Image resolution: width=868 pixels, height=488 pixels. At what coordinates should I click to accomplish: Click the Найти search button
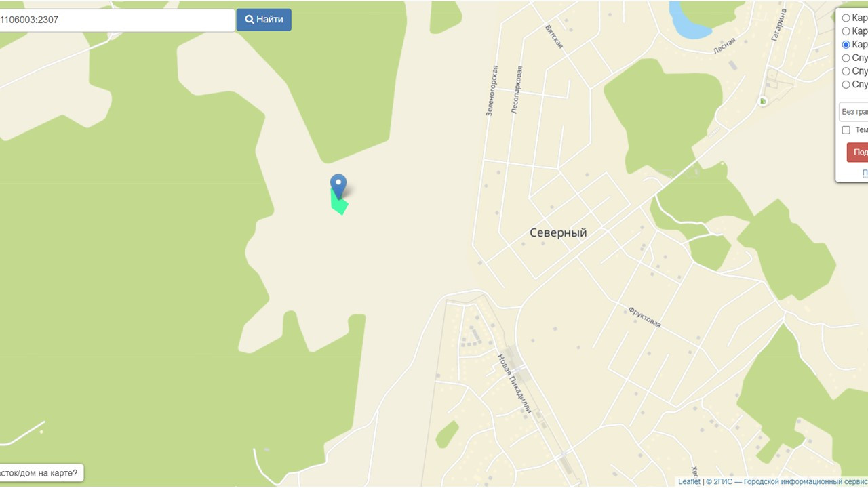pyautogui.click(x=264, y=20)
